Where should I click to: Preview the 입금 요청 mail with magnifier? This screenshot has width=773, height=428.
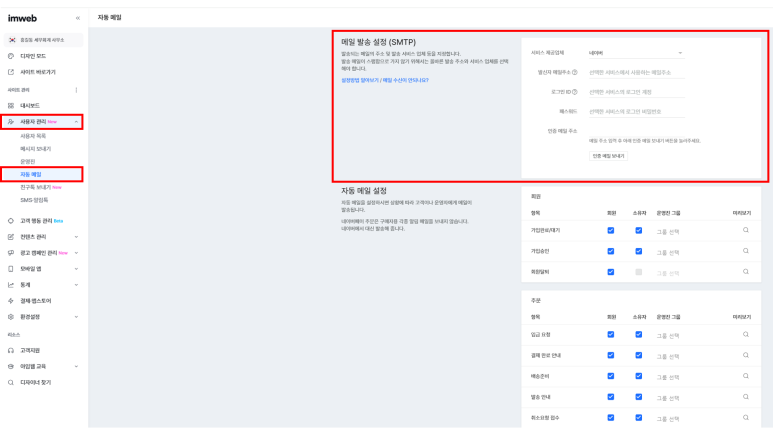pos(745,334)
